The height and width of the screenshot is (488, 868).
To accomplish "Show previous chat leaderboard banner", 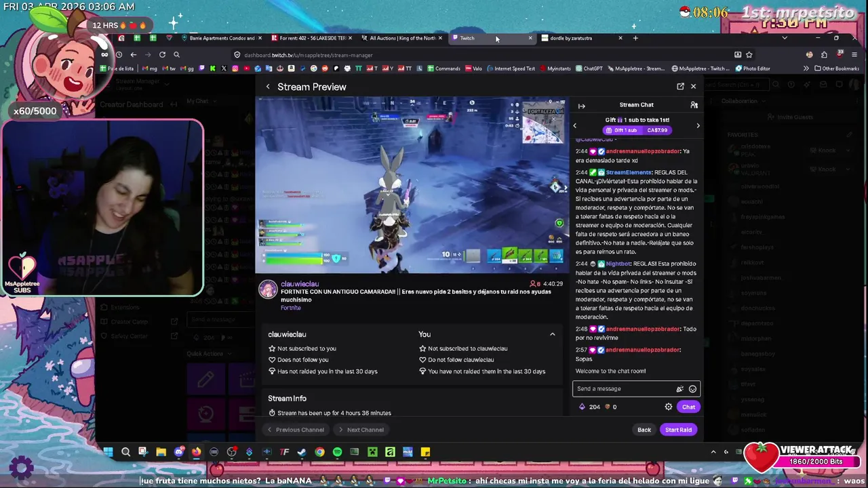I will pyautogui.click(x=575, y=125).
